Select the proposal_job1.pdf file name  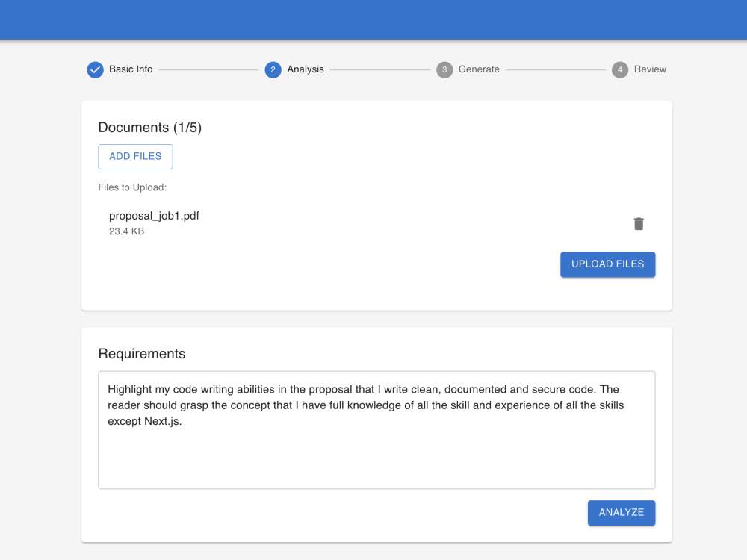point(155,216)
